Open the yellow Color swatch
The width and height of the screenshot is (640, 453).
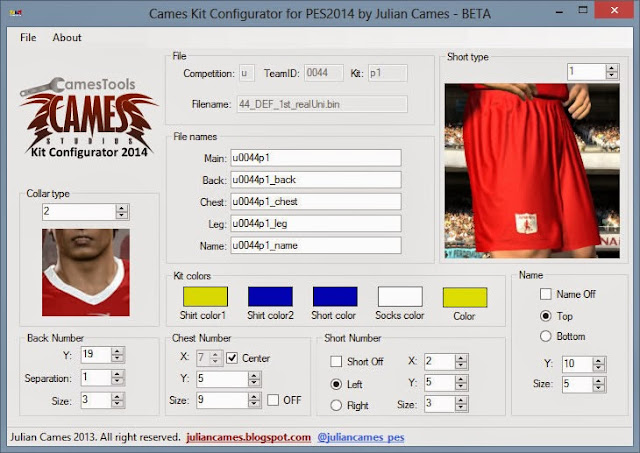point(465,297)
